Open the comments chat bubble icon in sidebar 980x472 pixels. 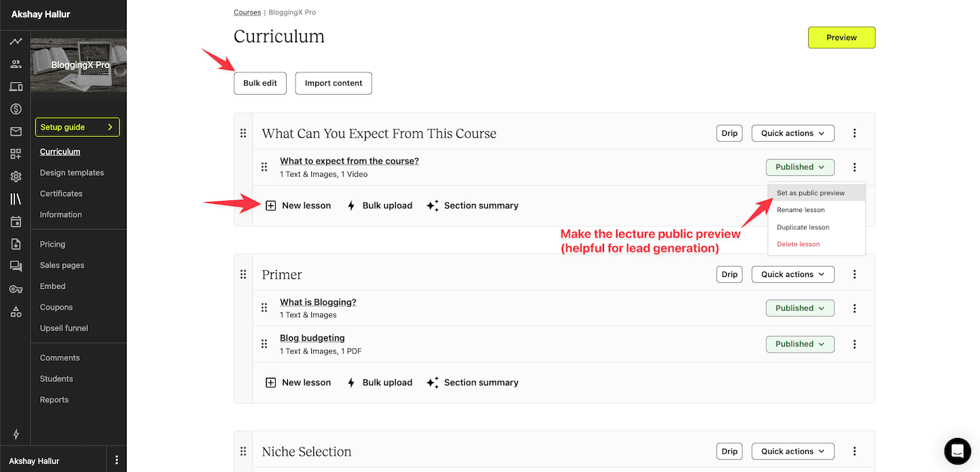(15, 265)
